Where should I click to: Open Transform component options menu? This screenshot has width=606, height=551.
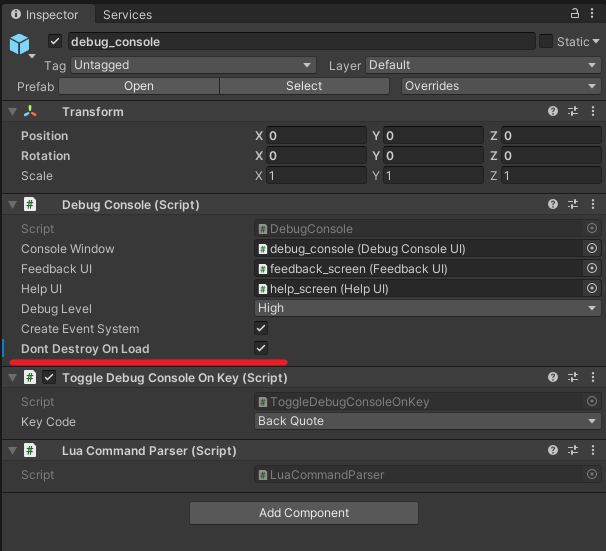593,112
